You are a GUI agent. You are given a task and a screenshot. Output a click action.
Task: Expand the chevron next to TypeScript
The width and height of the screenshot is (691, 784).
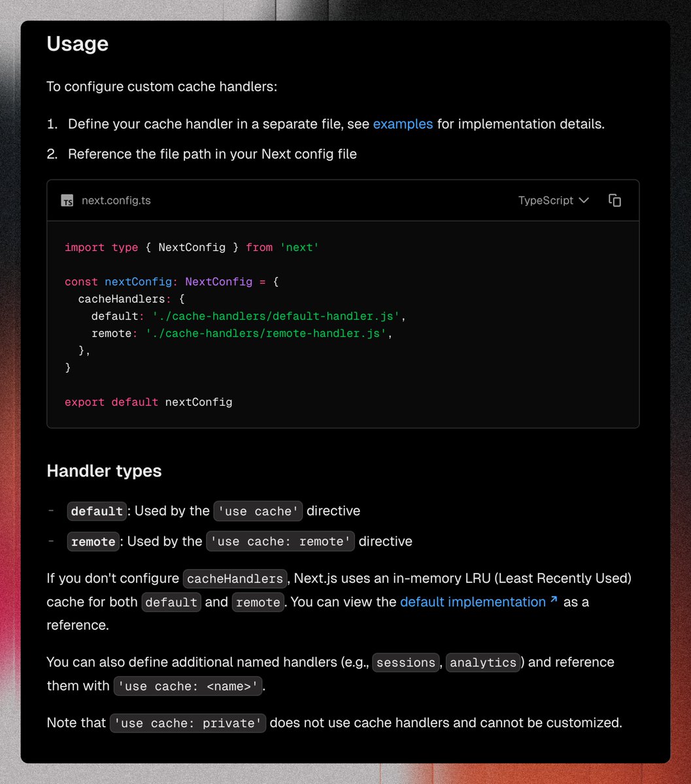point(584,201)
